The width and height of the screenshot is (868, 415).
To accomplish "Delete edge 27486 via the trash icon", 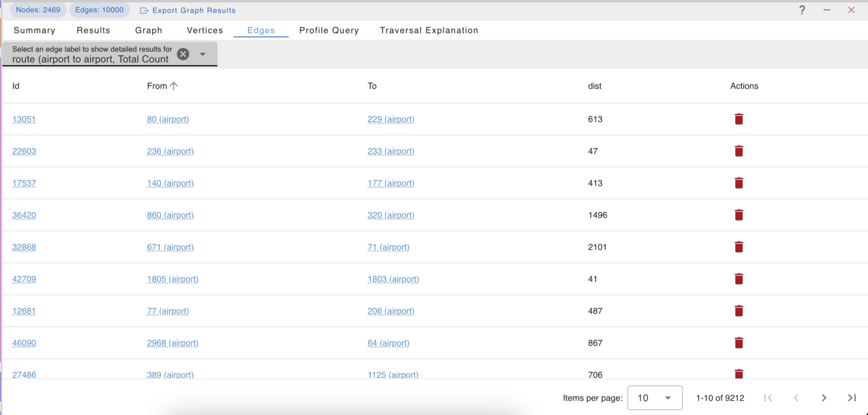I will pos(739,374).
